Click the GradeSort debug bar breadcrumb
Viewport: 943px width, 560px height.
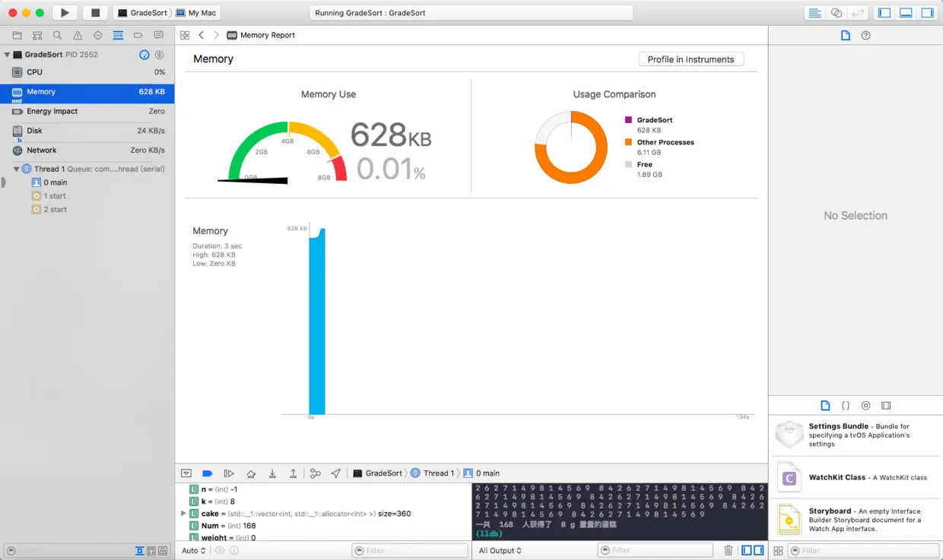coord(377,473)
